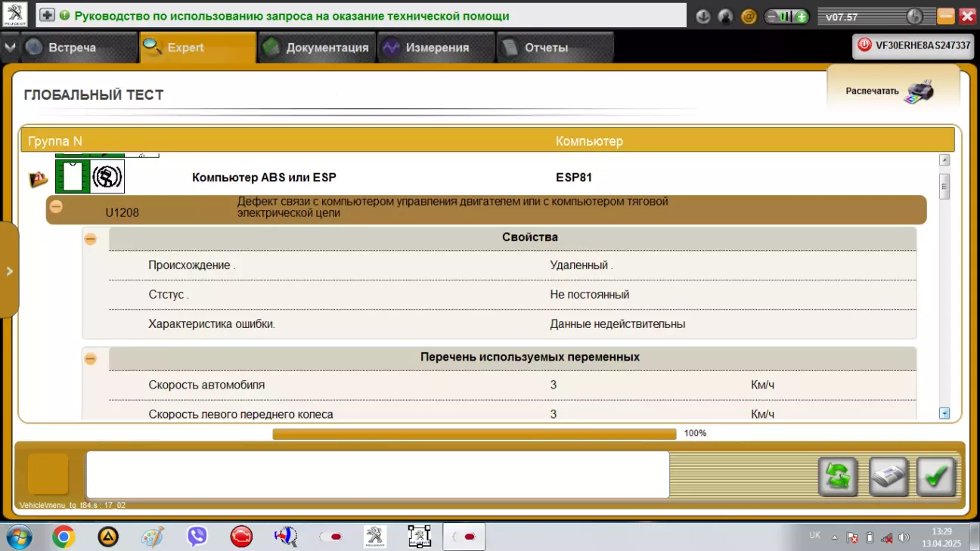
Task: Click the fault flag icon beside ABS computer
Action: coord(39,179)
